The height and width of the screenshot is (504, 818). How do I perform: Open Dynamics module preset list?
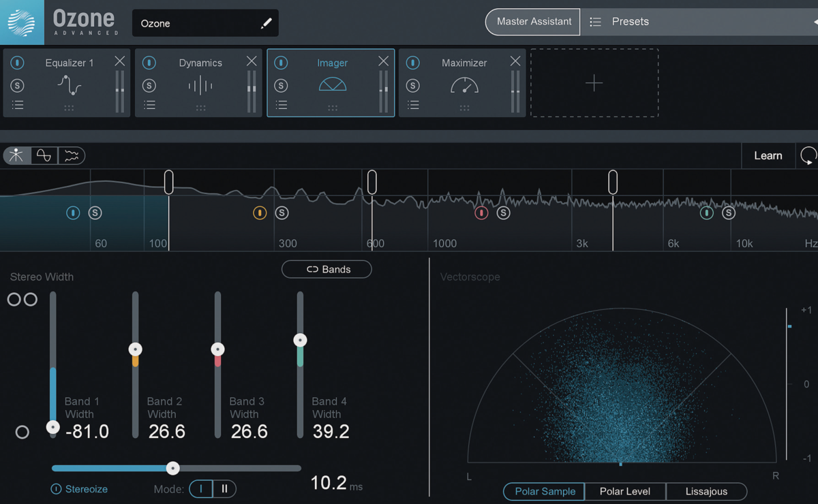pyautogui.click(x=149, y=105)
